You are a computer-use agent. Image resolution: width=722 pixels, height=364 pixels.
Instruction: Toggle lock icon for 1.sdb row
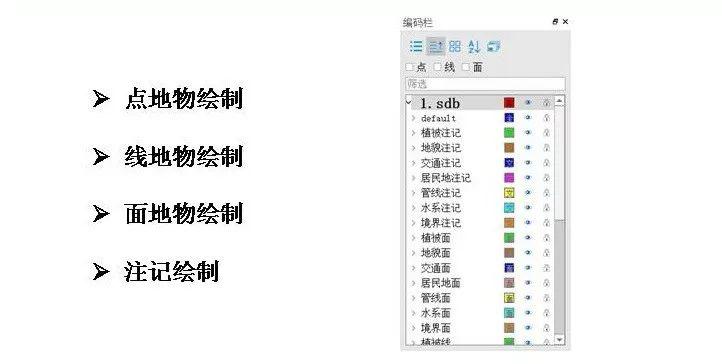click(x=547, y=103)
